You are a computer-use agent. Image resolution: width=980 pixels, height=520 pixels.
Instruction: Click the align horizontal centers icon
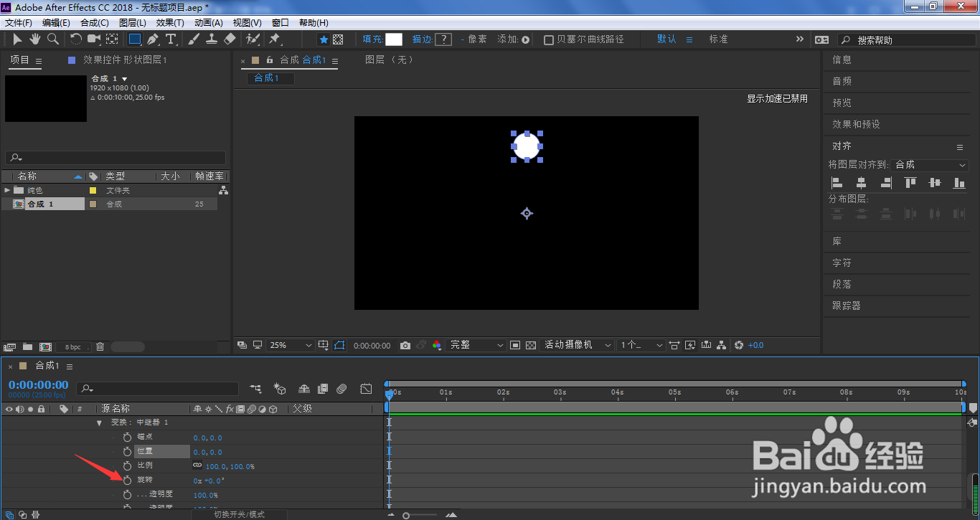861,183
